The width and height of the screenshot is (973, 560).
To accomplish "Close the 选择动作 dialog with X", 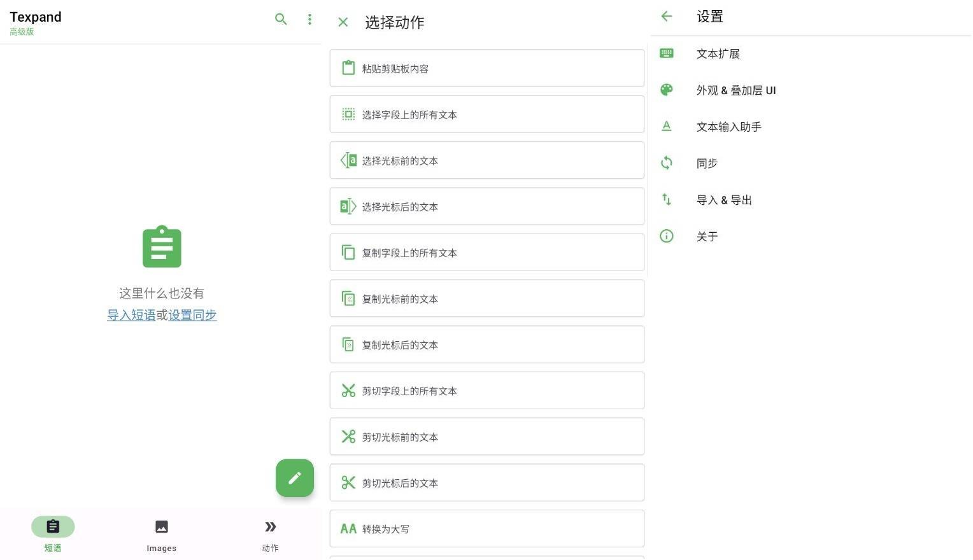I will (343, 22).
